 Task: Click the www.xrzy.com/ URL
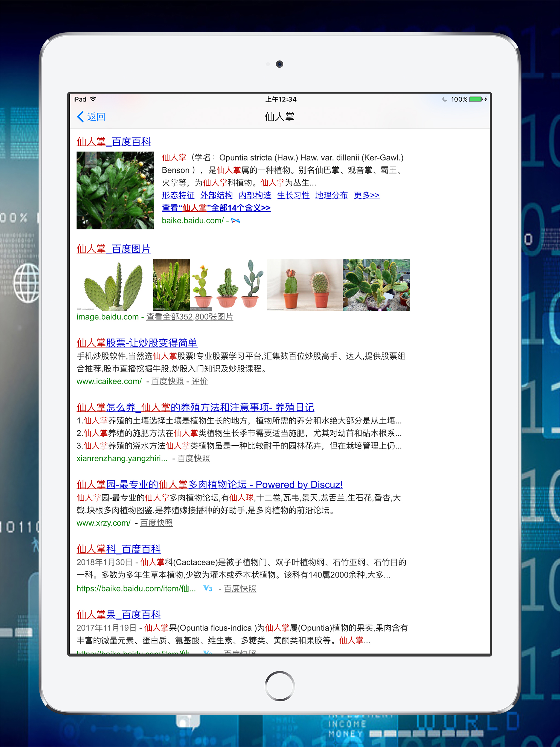pyautogui.click(x=103, y=523)
